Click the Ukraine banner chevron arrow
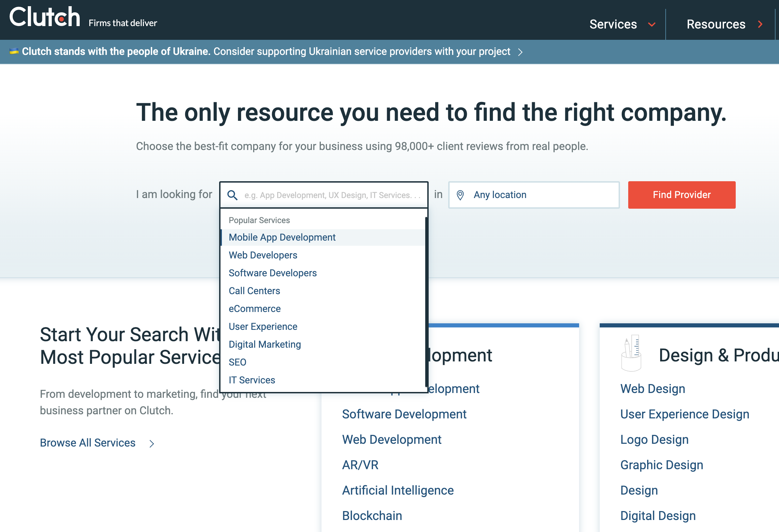This screenshot has height=532, width=779. pyautogui.click(x=520, y=52)
